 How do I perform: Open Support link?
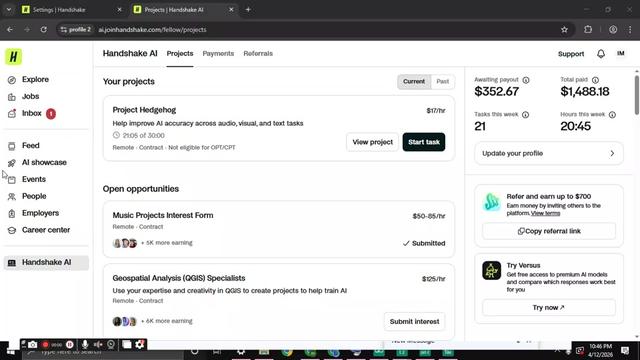click(571, 54)
